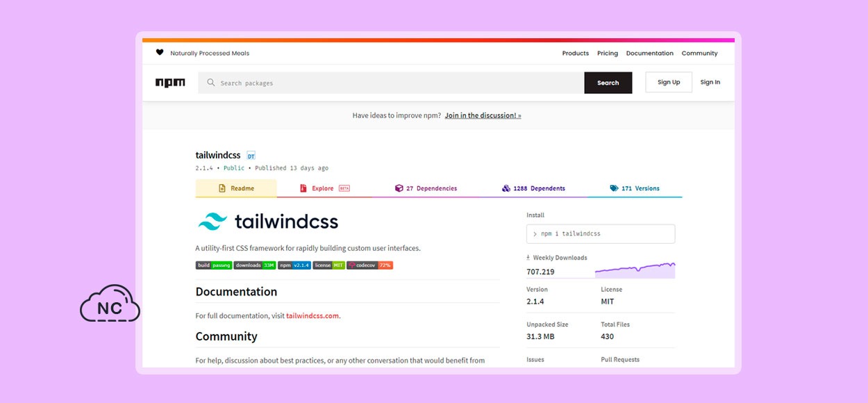Image resolution: width=868 pixels, height=403 pixels.
Task: Click the npm i tailwindcss install box
Action: (x=601, y=234)
